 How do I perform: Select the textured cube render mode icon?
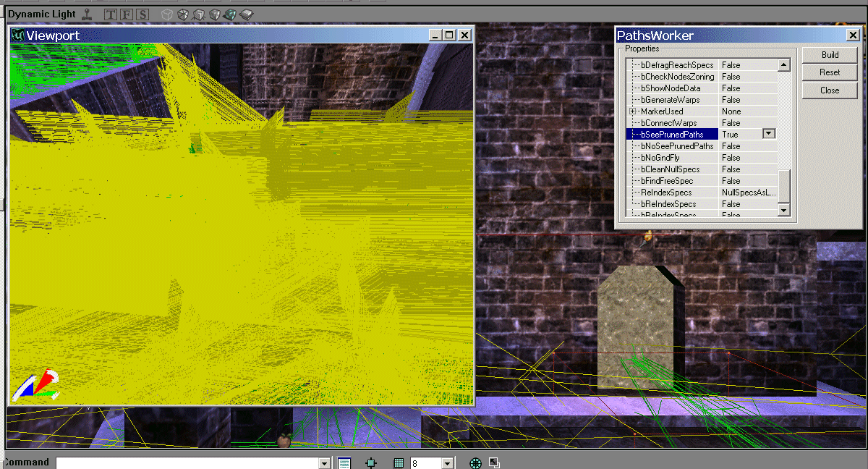[x=230, y=14]
